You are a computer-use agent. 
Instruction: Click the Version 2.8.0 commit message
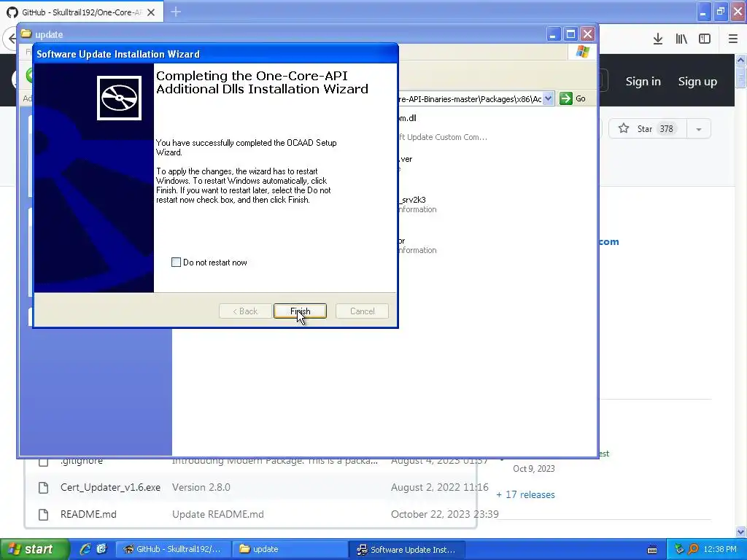[x=201, y=488]
